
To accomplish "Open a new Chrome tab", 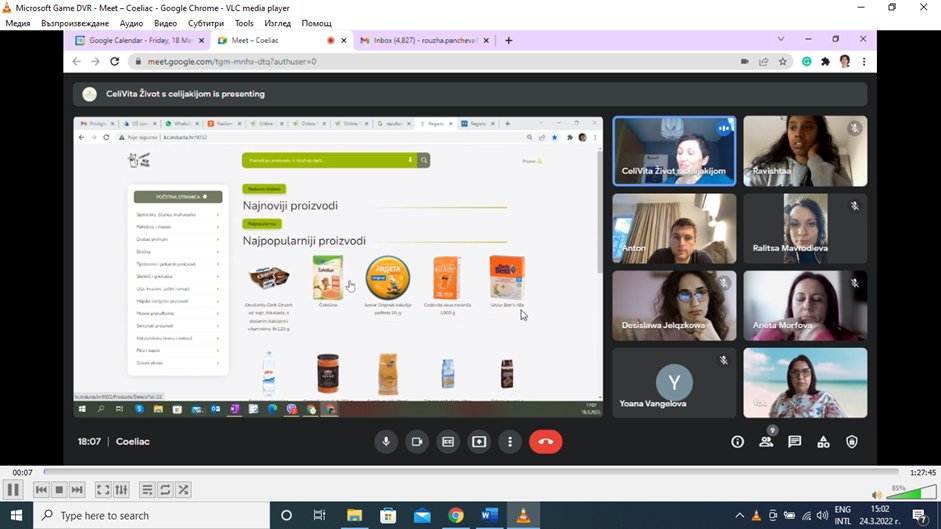I will [508, 40].
